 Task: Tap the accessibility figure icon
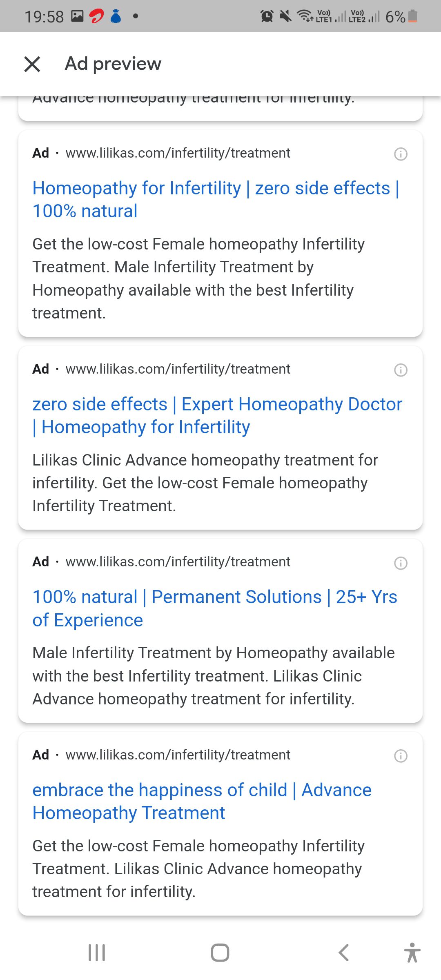412,953
